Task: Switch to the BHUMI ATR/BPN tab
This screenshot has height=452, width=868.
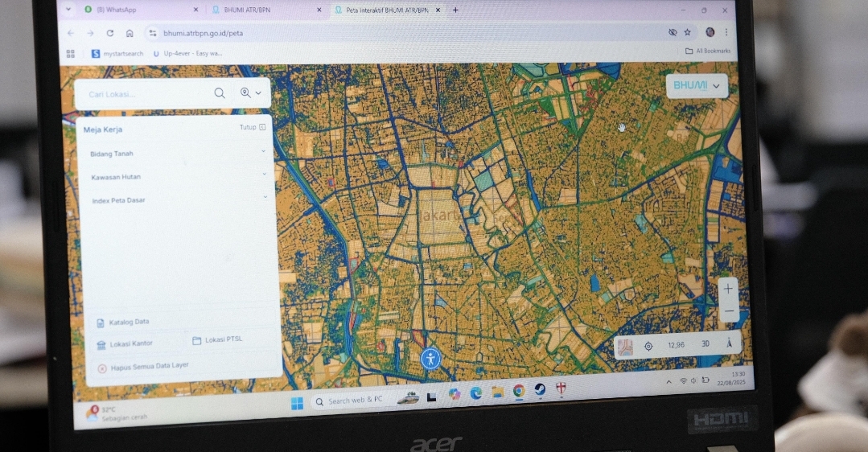Action: 261,10
